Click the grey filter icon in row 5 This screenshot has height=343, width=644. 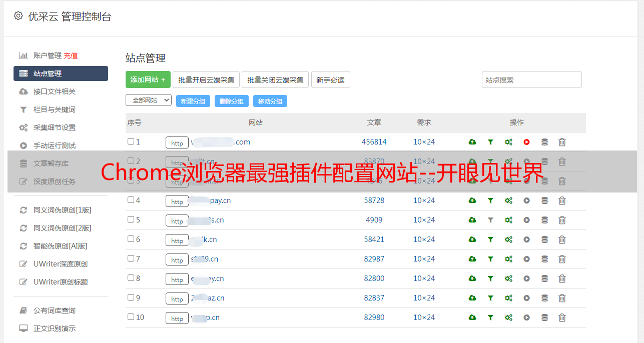[x=490, y=220]
